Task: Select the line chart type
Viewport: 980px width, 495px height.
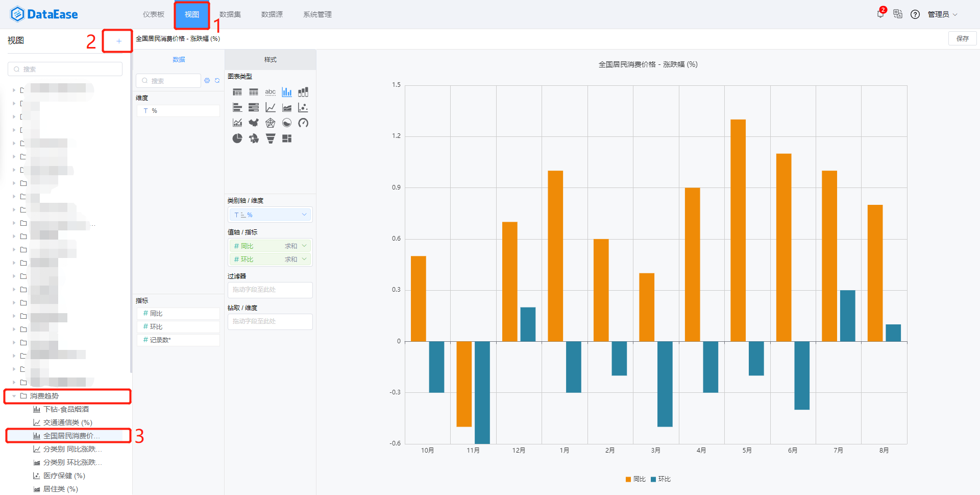Action: click(270, 107)
